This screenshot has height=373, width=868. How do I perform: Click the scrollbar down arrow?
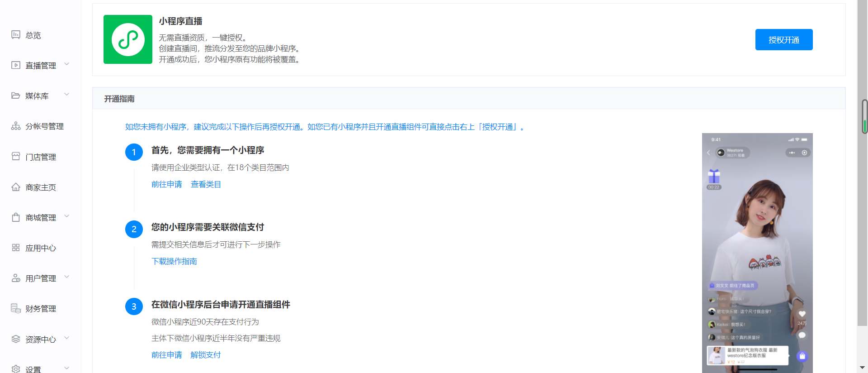(x=863, y=368)
